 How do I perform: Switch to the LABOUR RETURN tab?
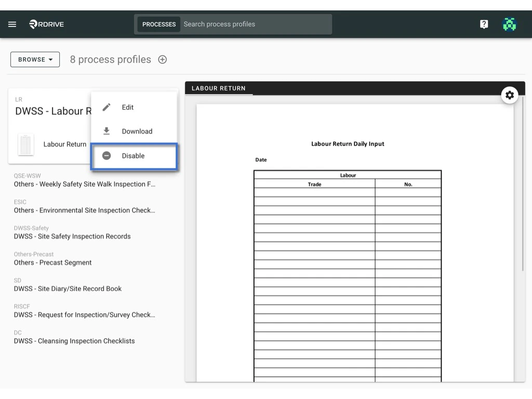pos(219,88)
